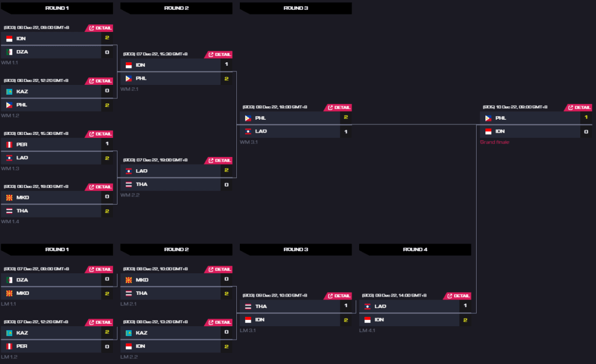The width and height of the screenshot is (596, 364).
Task: Click KAZ flag in match LM 1.2
Action: point(9,333)
